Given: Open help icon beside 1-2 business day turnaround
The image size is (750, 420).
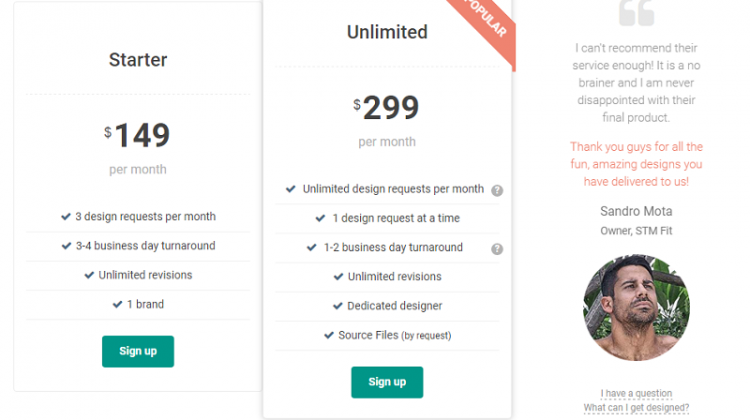Looking at the screenshot, I should pos(497,249).
